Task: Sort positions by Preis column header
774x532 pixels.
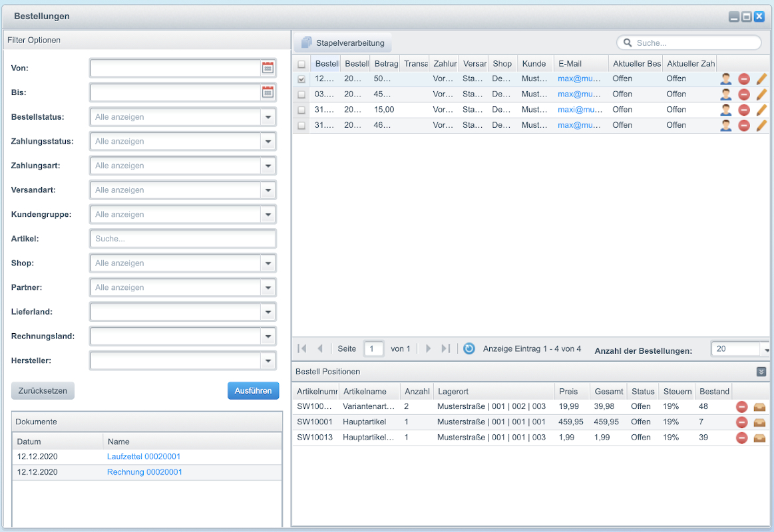Action: [x=572, y=392]
